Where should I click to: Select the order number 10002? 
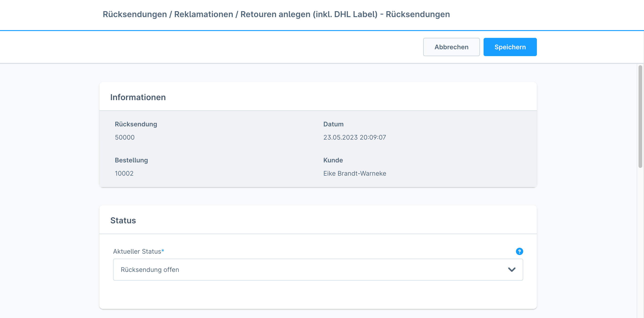124,173
